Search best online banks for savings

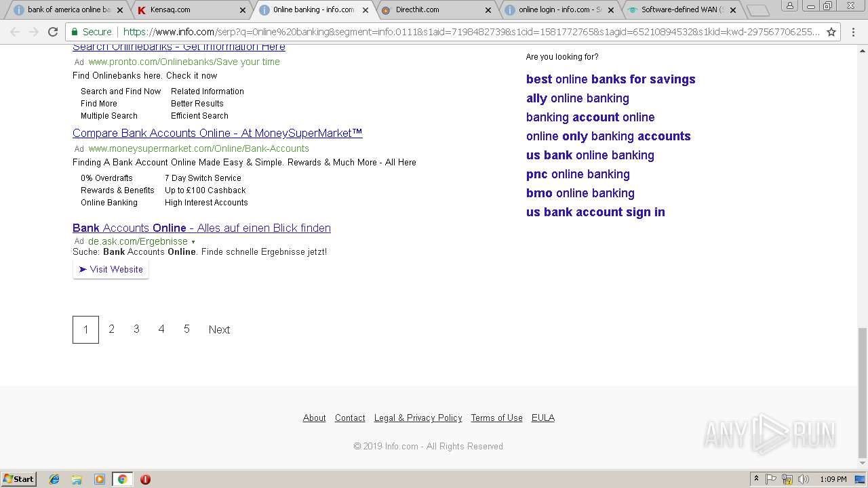pyautogui.click(x=611, y=79)
